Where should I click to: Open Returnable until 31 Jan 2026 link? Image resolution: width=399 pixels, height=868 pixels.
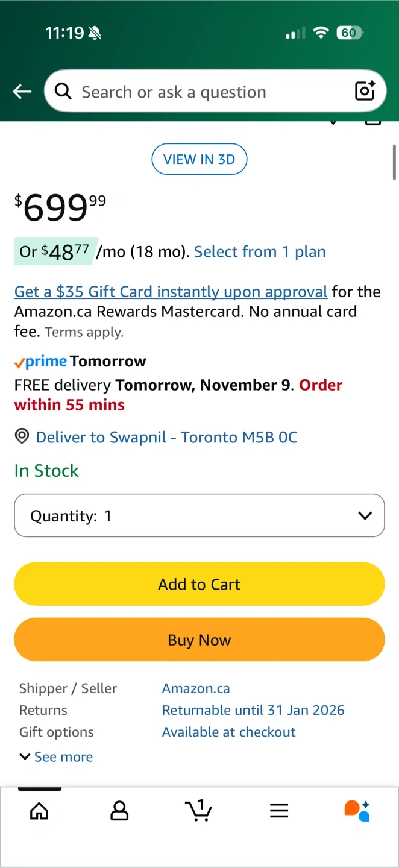pos(253,710)
